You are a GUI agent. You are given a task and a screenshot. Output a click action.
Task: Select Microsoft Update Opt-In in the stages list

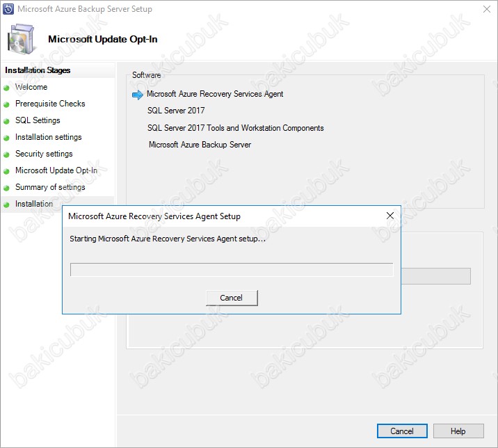click(x=56, y=170)
